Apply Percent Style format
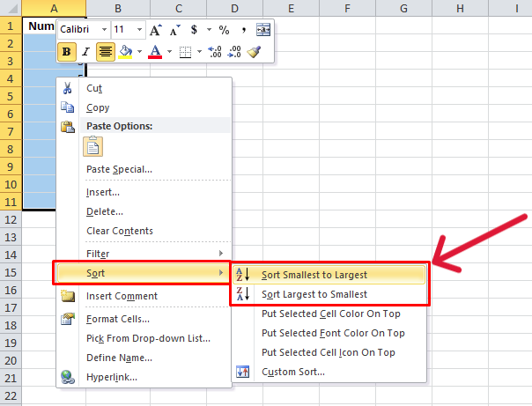 coord(224,30)
